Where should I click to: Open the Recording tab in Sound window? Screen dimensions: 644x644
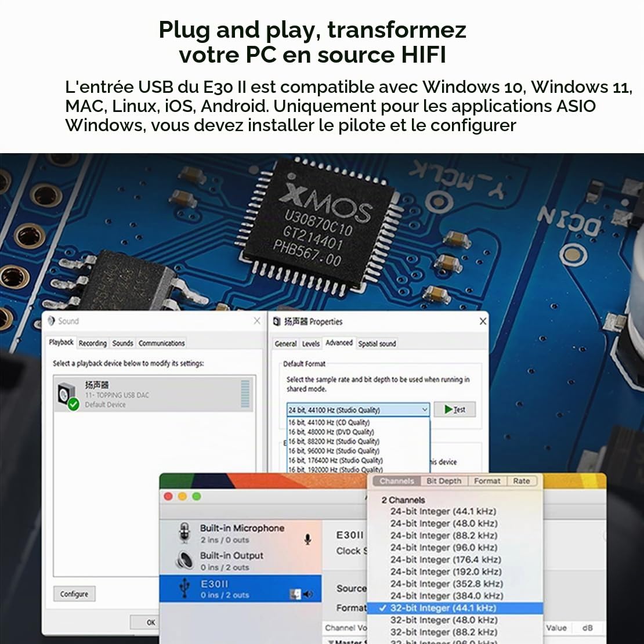[93, 343]
